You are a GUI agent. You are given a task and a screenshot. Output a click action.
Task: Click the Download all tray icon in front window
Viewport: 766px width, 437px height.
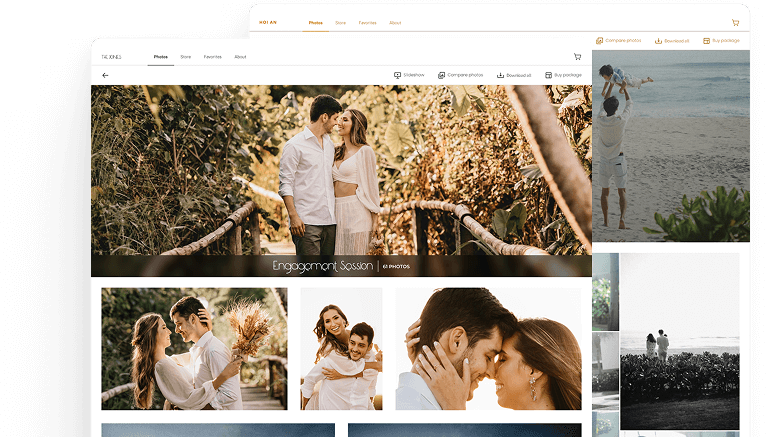coord(500,75)
